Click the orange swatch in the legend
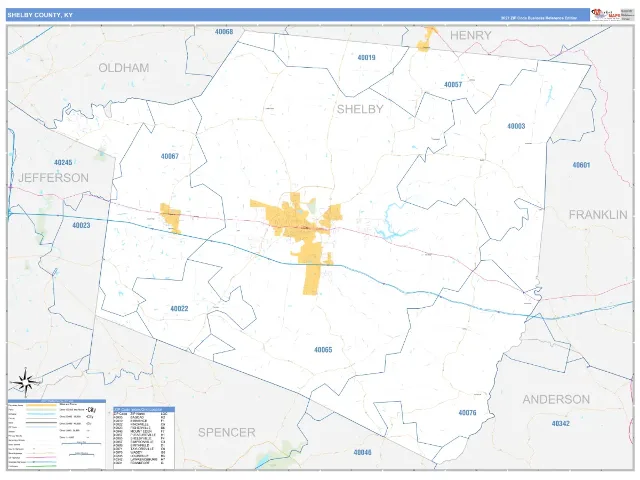This screenshot has width=640, height=480. pyautogui.click(x=42, y=406)
